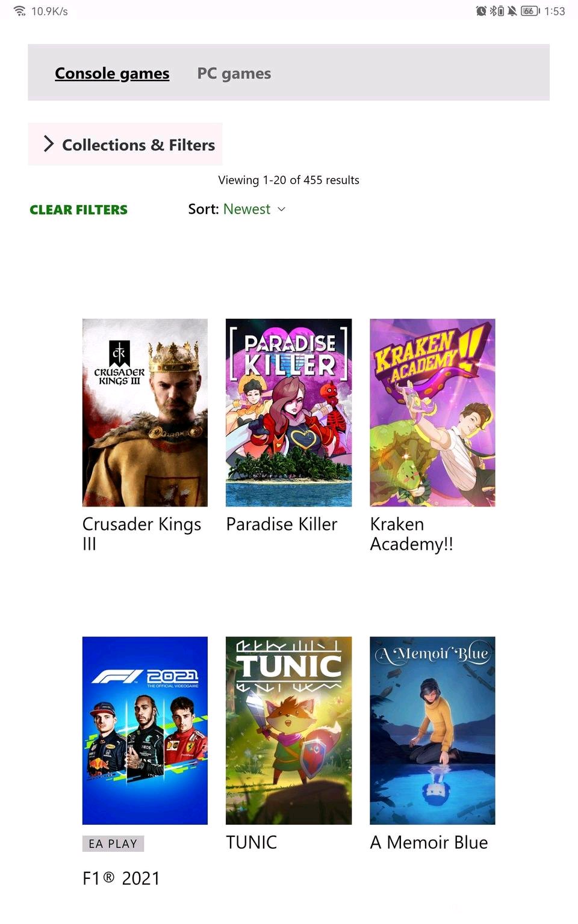Tap the Wi-Fi status icon

coord(19,11)
